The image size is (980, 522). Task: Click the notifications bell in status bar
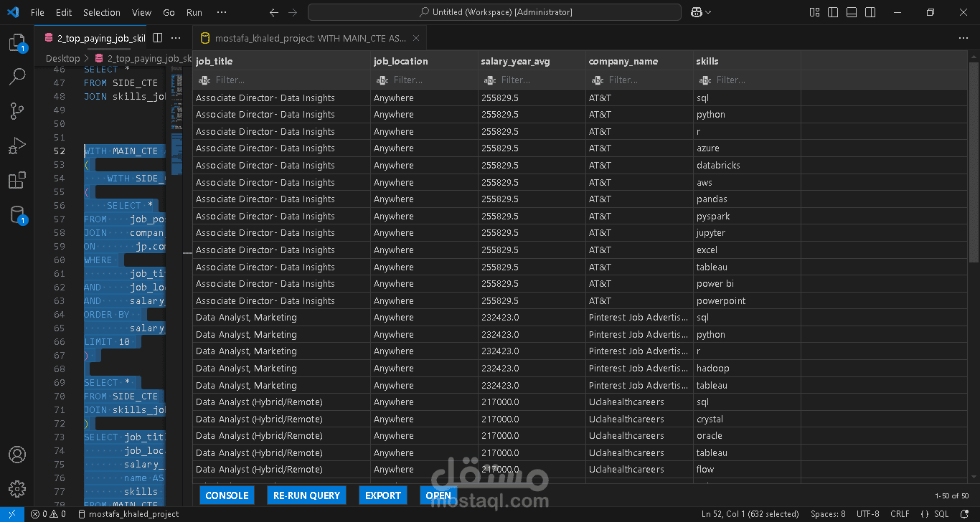(x=965, y=514)
